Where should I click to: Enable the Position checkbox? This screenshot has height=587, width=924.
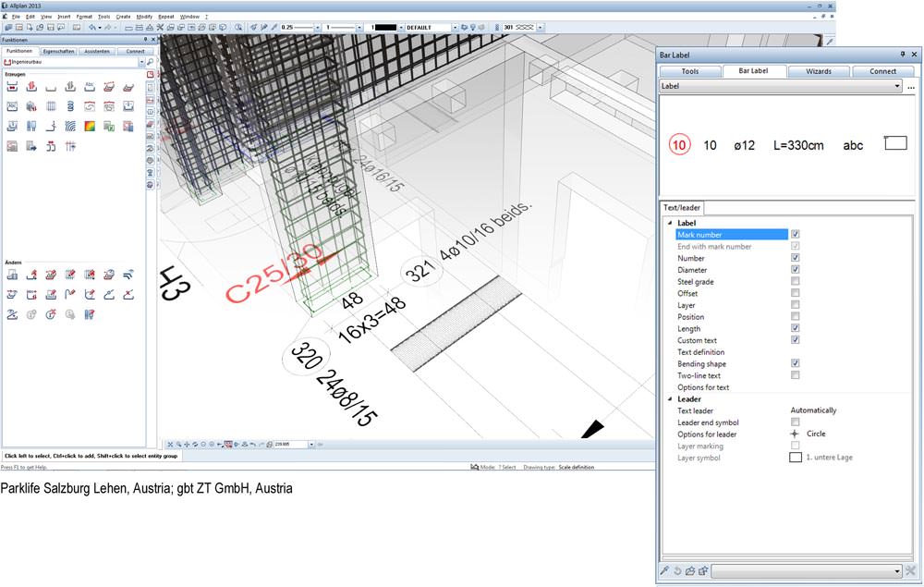pos(795,316)
